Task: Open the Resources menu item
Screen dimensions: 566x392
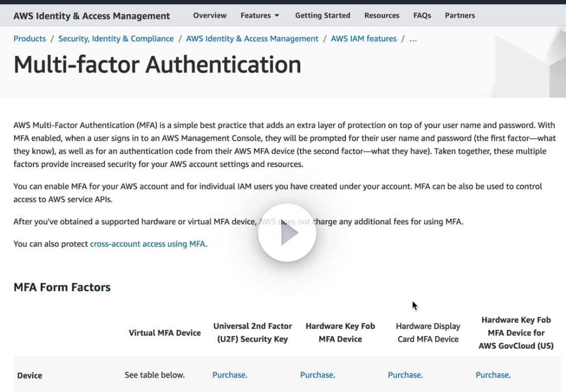Action: pyautogui.click(x=381, y=16)
